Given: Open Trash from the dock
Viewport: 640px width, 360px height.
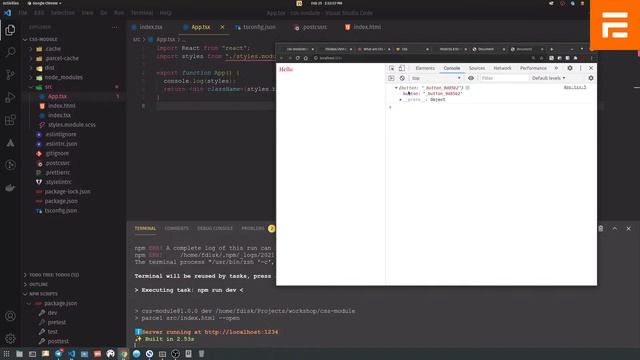Looking at the screenshot, I should pos(201,354).
